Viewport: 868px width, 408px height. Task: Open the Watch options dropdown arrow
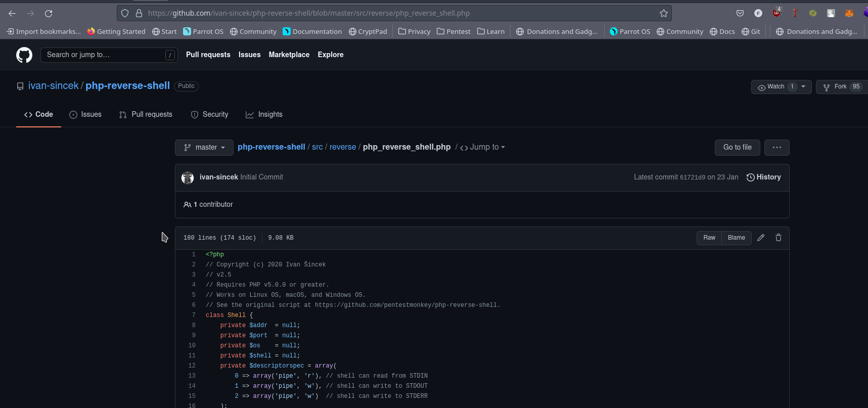(803, 86)
